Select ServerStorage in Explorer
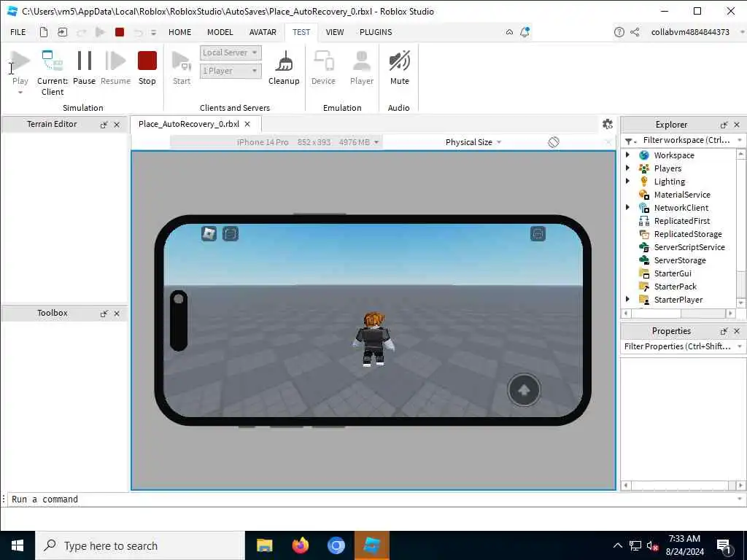747x560 pixels. coord(680,260)
